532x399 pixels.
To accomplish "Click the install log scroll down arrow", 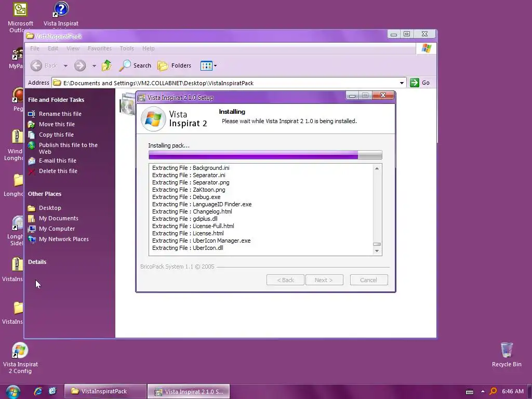I will [377, 251].
